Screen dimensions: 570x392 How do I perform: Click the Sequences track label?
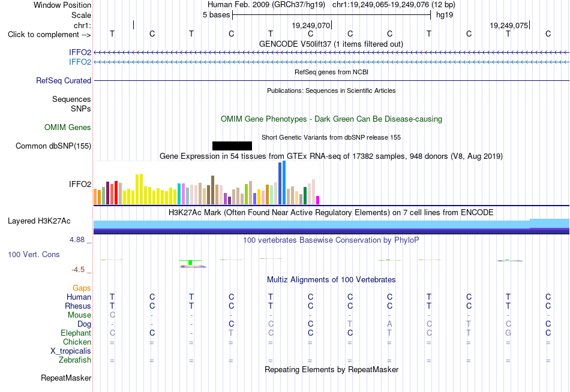click(x=71, y=99)
